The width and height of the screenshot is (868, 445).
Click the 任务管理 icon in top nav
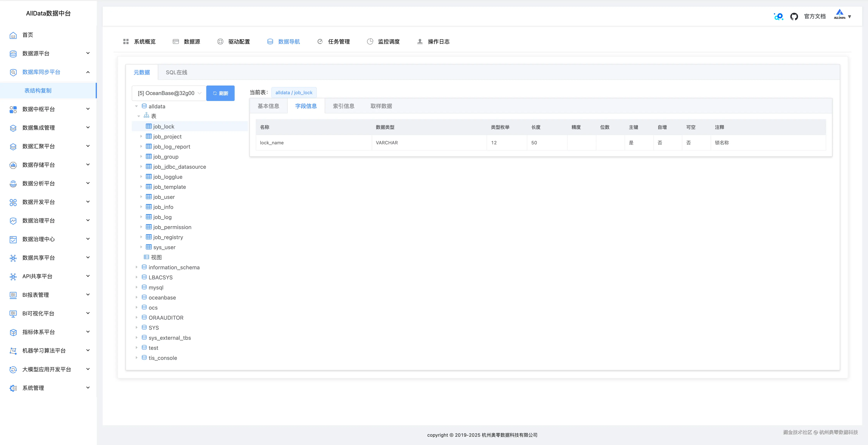pyautogui.click(x=320, y=41)
